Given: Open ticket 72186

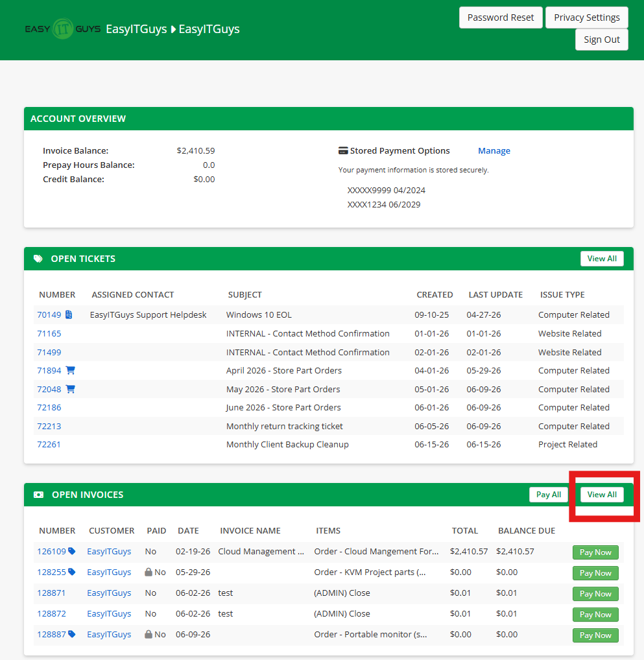Looking at the screenshot, I should tap(49, 407).
